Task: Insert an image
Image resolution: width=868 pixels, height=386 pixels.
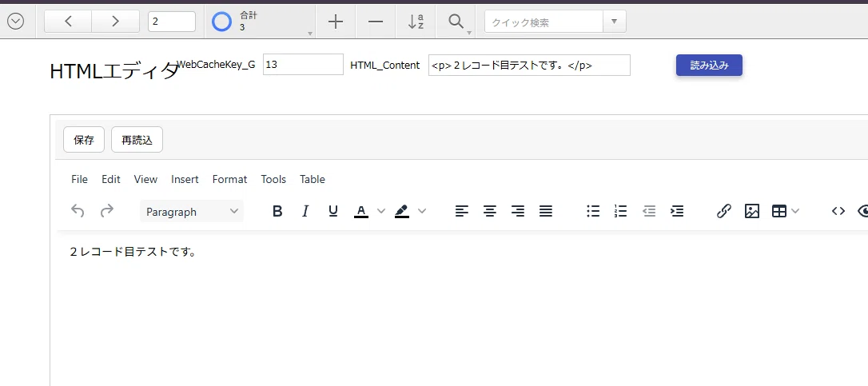Action: [752, 211]
